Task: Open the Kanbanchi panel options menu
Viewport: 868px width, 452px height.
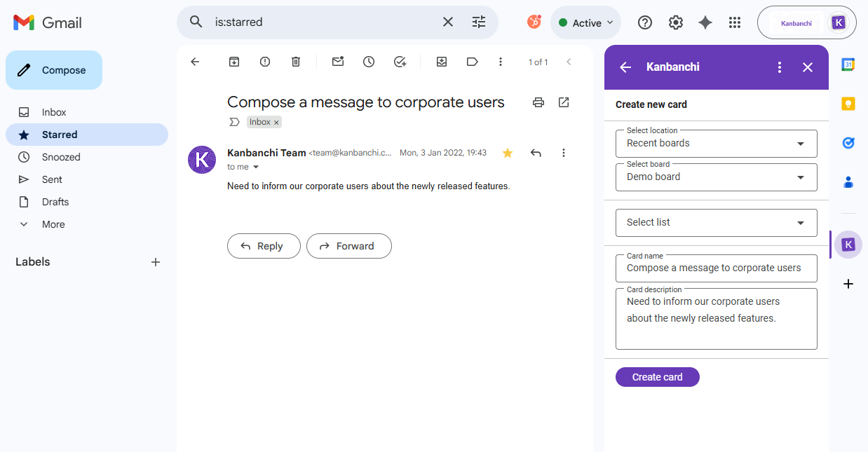Action: tap(779, 67)
